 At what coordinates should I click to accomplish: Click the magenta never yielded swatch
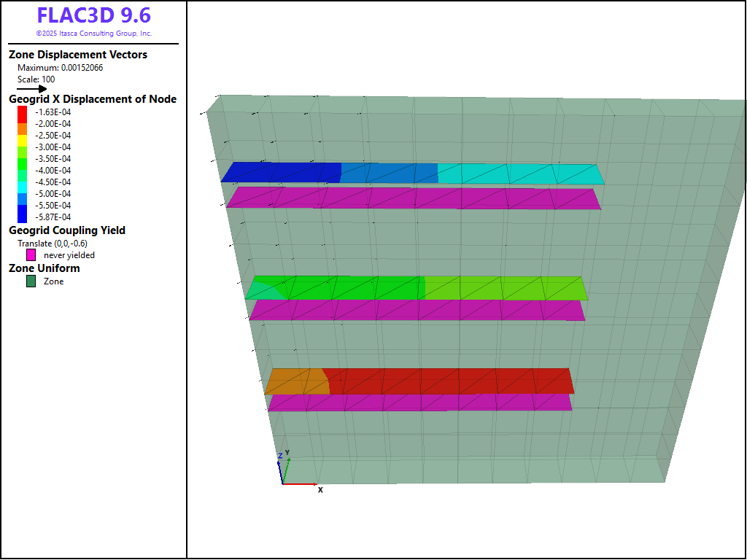pos(31,255)
